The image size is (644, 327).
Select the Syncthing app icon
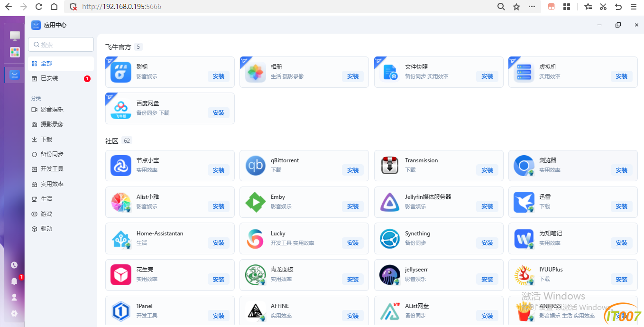click(x=390, y=239)
